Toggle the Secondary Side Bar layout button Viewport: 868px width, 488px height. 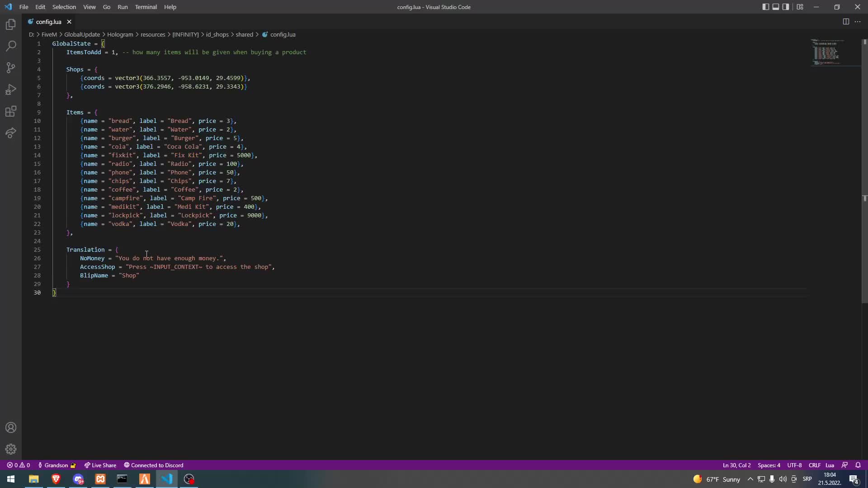click(x=786, y=7)
